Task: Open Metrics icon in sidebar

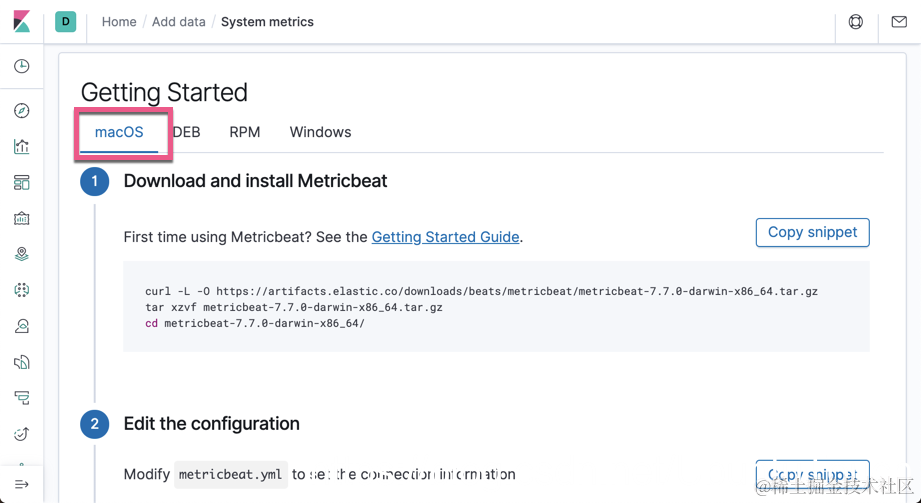Action: (x=22, y=326)
